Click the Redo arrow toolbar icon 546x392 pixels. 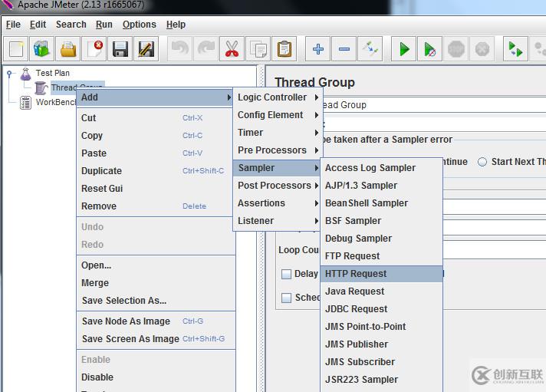pos(206,49)
